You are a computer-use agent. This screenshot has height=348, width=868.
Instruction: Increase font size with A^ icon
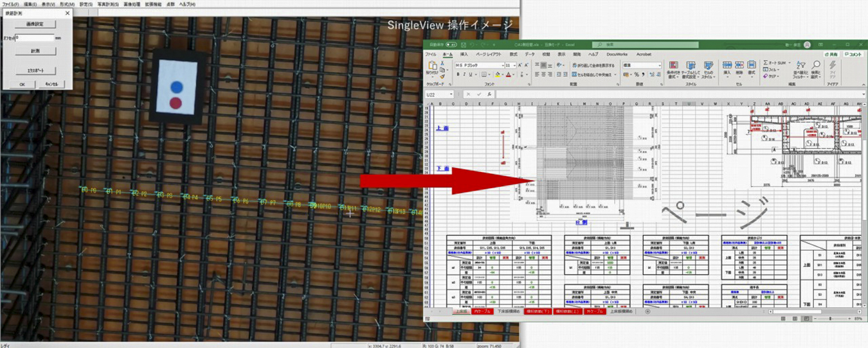pos(520,65)
